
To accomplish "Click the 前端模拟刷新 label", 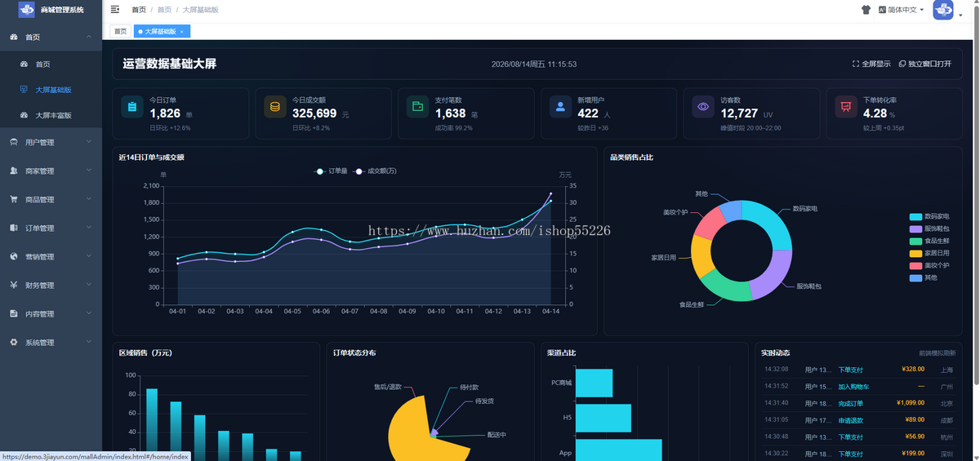I will click(x=937, y=353).
